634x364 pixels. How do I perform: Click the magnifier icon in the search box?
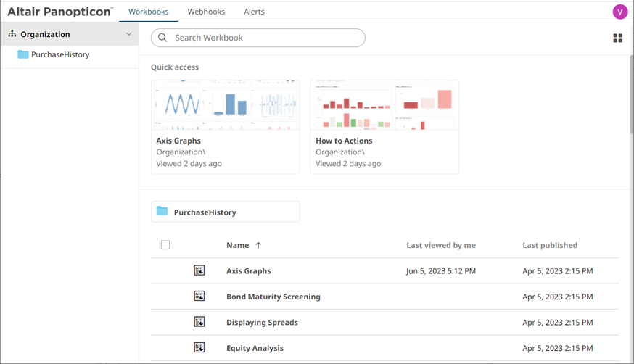click(162, 38)
